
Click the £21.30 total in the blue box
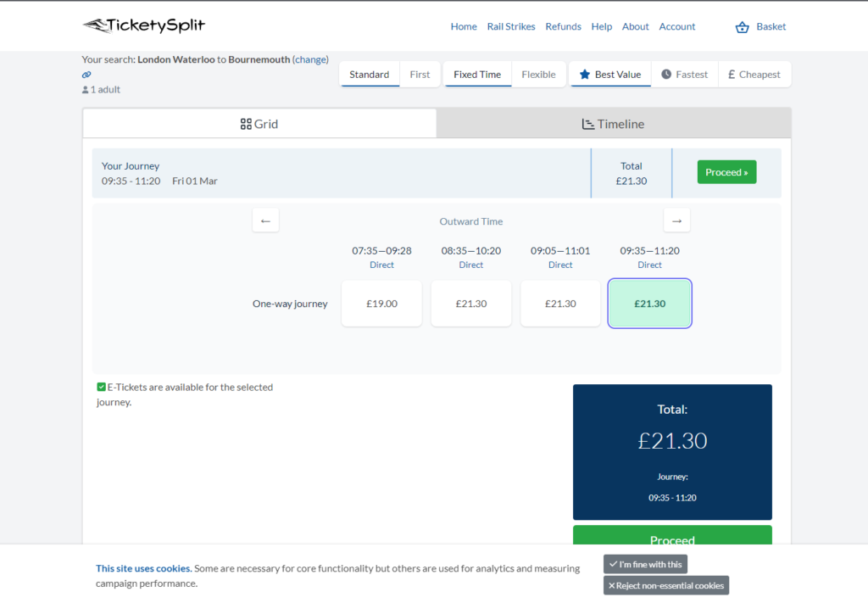tap(672, 441)
